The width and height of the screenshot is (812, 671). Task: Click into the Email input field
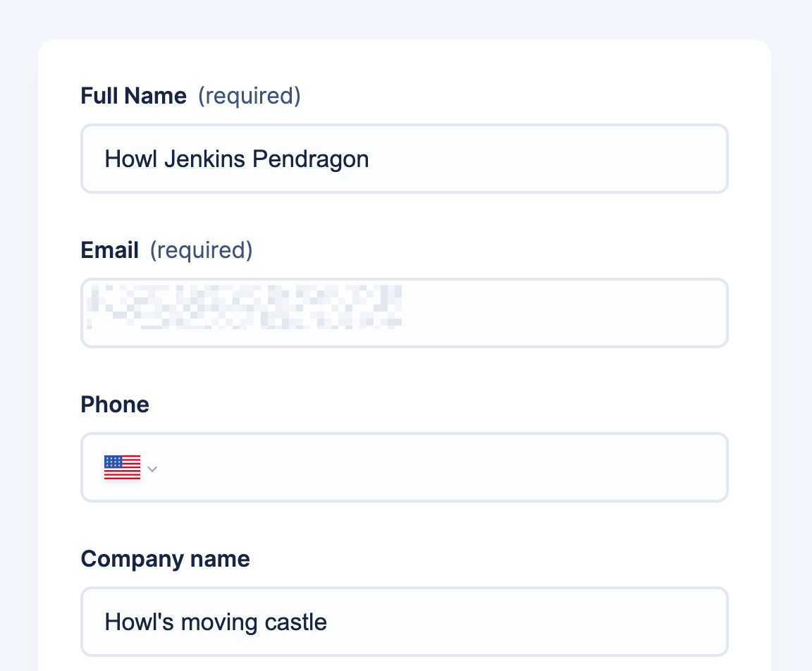click(x=405, y=313)
